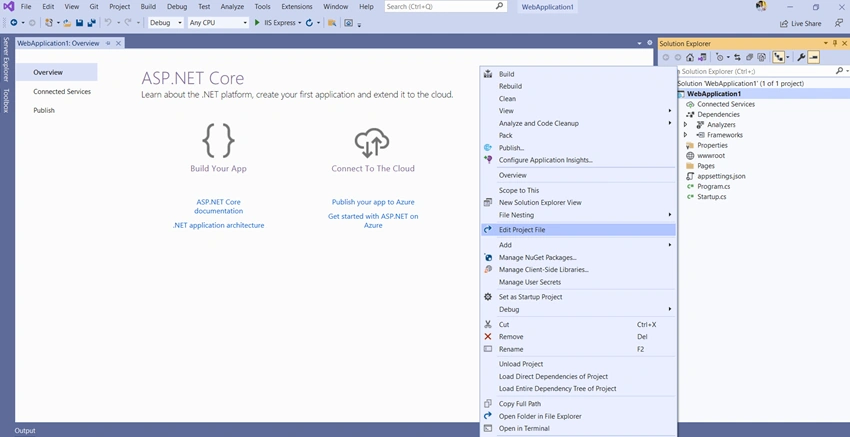The height and width of the screenshot is (437, 850).
Task: Click Pending Changes Filter clock icon
Action: 719,57
